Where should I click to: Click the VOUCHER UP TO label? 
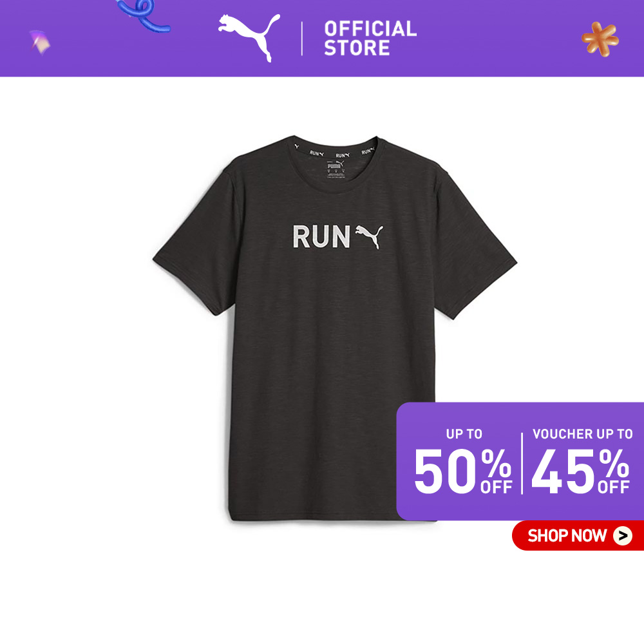pos(582,433)
